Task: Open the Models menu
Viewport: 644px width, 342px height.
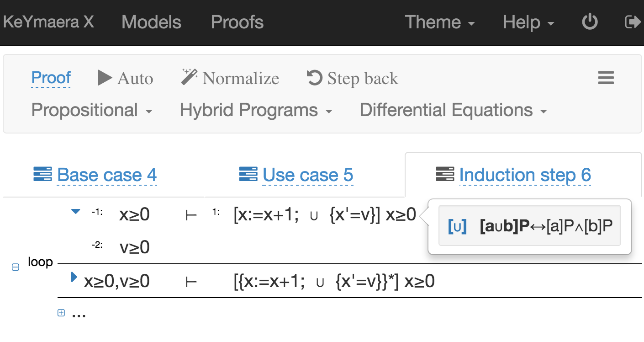Action: click(151, 21)
